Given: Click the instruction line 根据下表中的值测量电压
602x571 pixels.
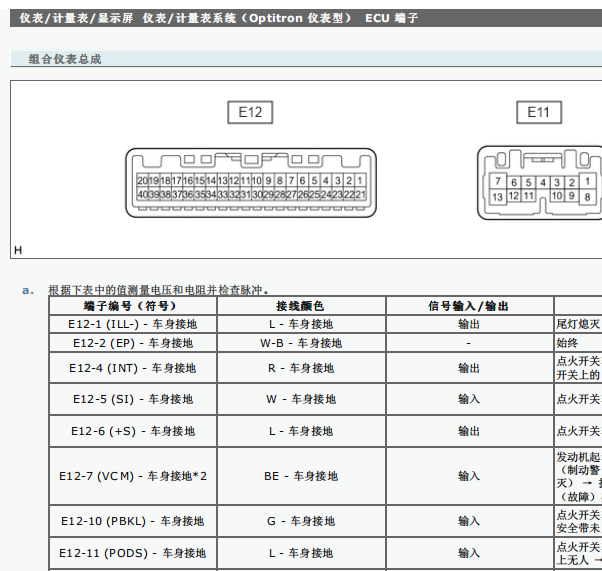Looking at the screenshot, I should coord(159,290).
